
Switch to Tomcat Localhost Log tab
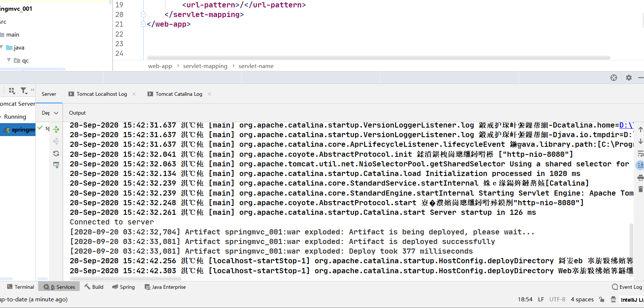(98, 94)
